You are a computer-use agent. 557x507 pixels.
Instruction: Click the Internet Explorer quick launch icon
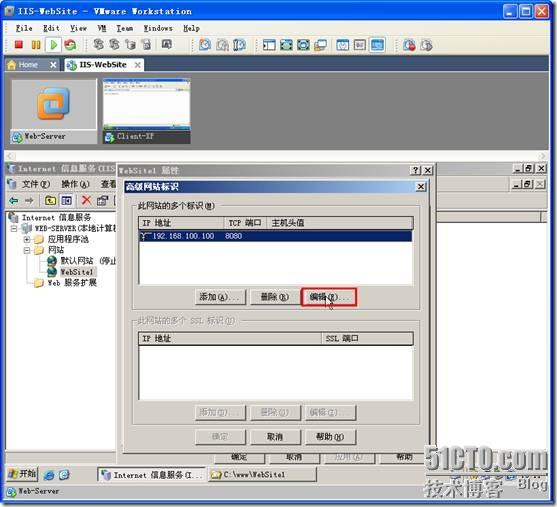tap(49, 475)
